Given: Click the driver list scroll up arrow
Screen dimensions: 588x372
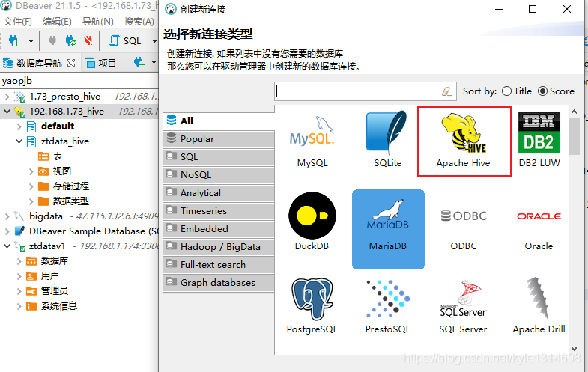Looking at the screenshot, I should 574,112.
